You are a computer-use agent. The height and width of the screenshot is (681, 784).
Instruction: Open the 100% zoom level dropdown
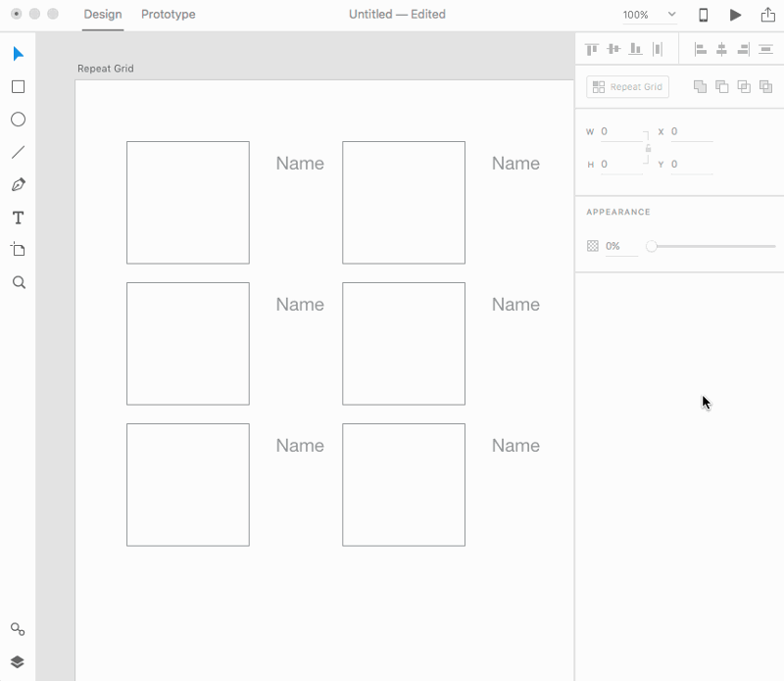(x=650, y=15)
